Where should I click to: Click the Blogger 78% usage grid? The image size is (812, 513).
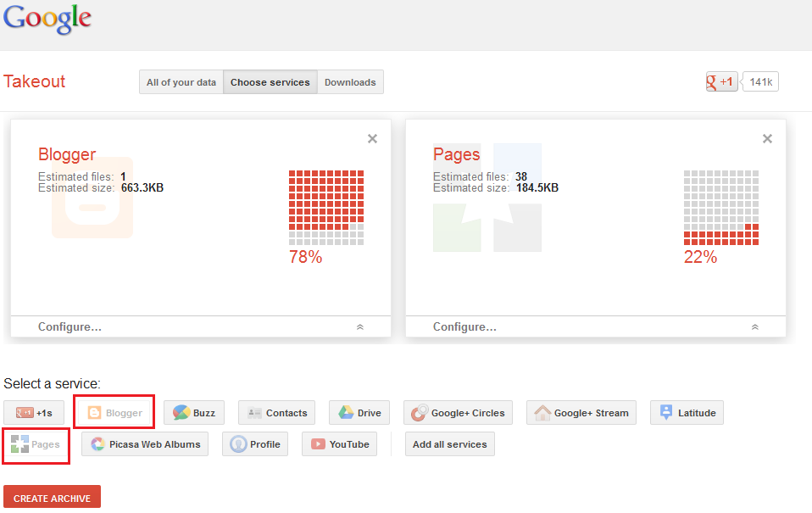tap(326, 207)
